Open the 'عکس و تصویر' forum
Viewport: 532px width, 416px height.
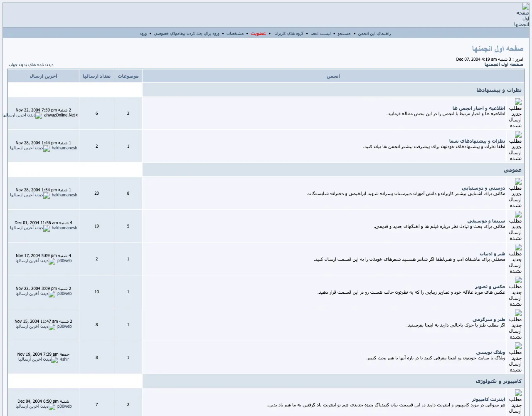pyautogui.click(x=490, y=287)
